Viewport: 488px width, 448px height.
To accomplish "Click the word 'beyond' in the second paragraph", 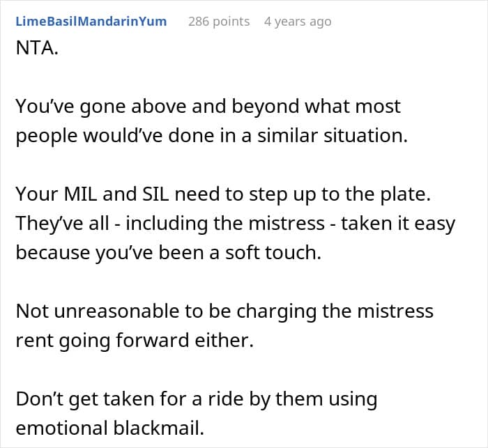I will (265, 107).
